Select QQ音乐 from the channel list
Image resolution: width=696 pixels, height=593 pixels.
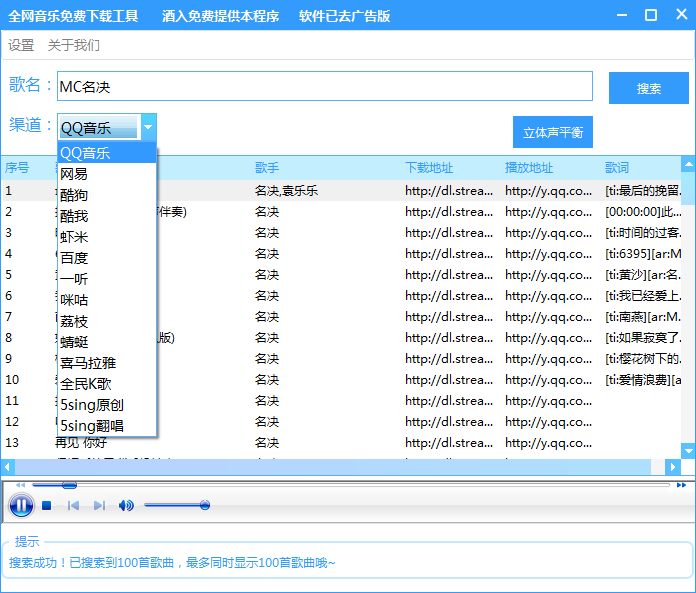pyautogui.click(x=107, y=153)
